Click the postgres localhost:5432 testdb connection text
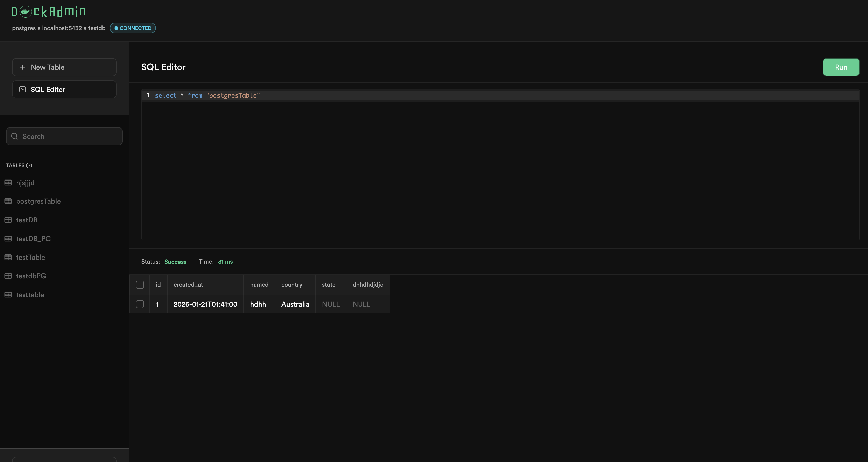 [59, 28]
